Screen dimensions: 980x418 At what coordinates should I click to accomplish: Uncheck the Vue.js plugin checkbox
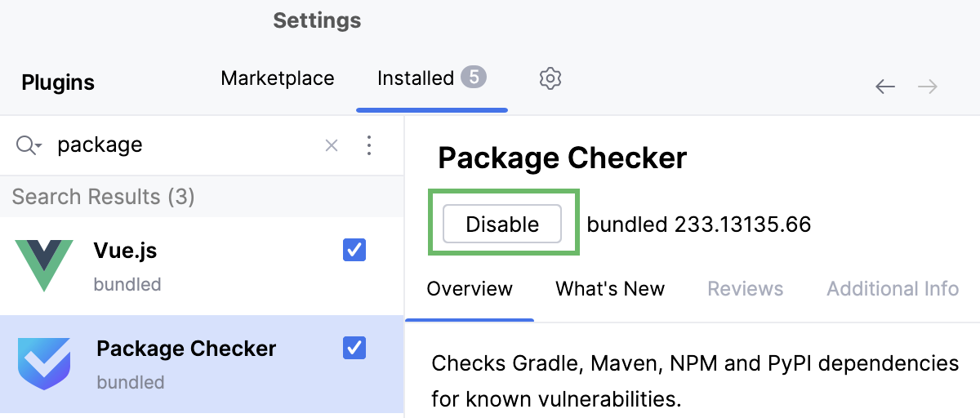(354, 250)
